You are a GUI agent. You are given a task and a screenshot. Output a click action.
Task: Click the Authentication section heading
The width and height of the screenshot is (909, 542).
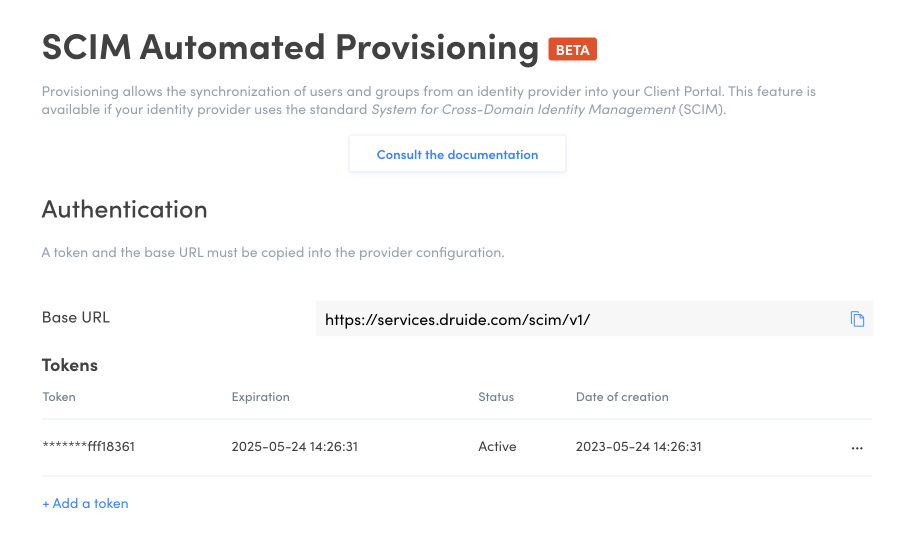point(124,209)
